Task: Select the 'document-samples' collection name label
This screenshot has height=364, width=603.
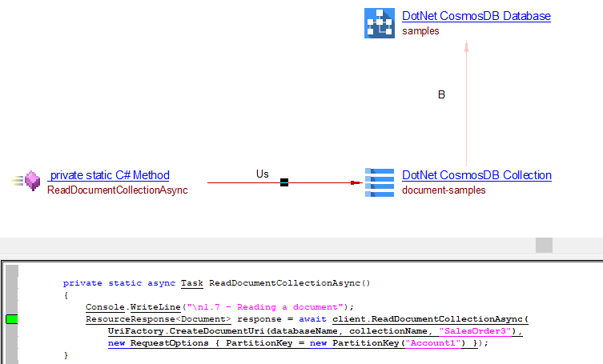Action: 444,190
